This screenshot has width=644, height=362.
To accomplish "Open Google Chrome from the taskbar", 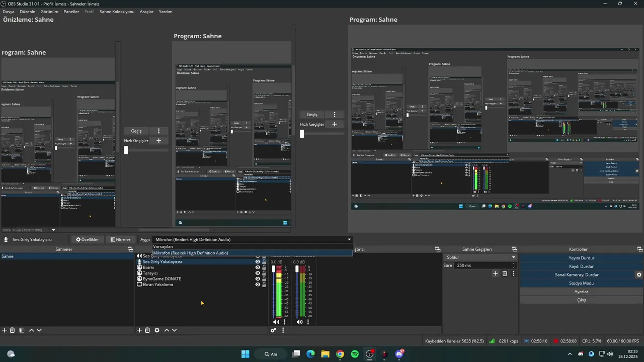I will pyautogui.click(x=340, y=354).
